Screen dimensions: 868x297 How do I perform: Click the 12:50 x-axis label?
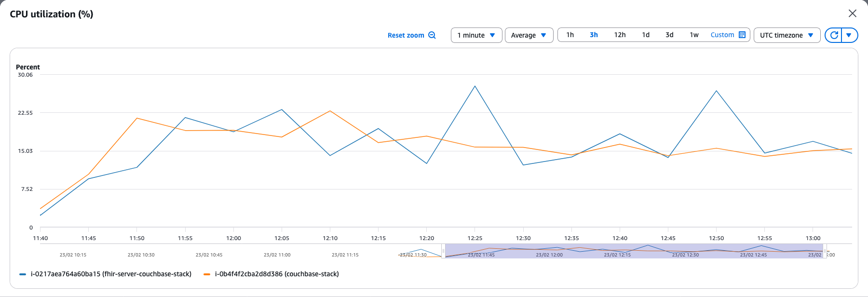tap(716, 238)
